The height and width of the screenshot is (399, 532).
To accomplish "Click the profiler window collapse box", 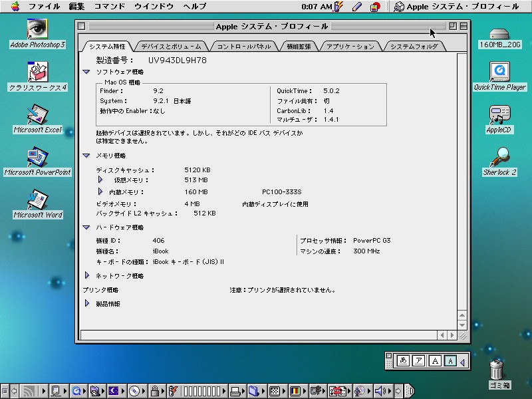I will tap(464, 26).
